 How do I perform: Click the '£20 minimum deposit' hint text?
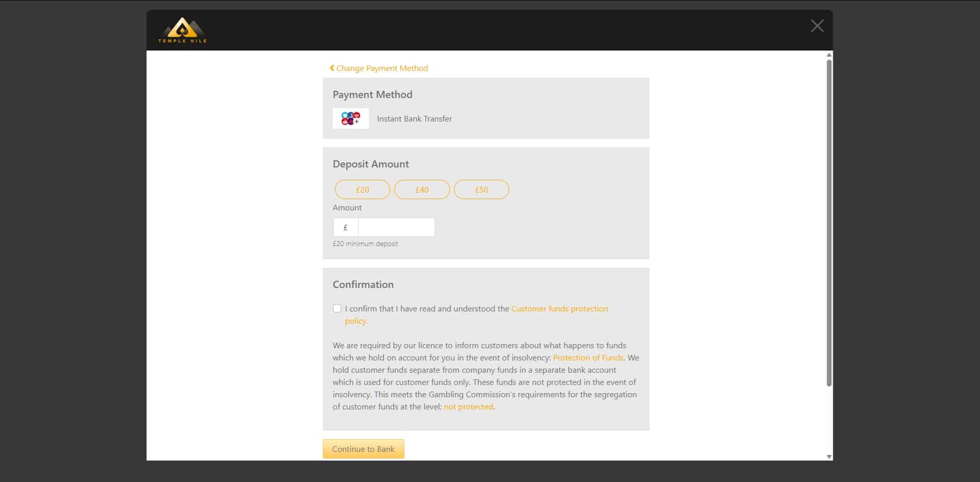(x=365, y=244)
